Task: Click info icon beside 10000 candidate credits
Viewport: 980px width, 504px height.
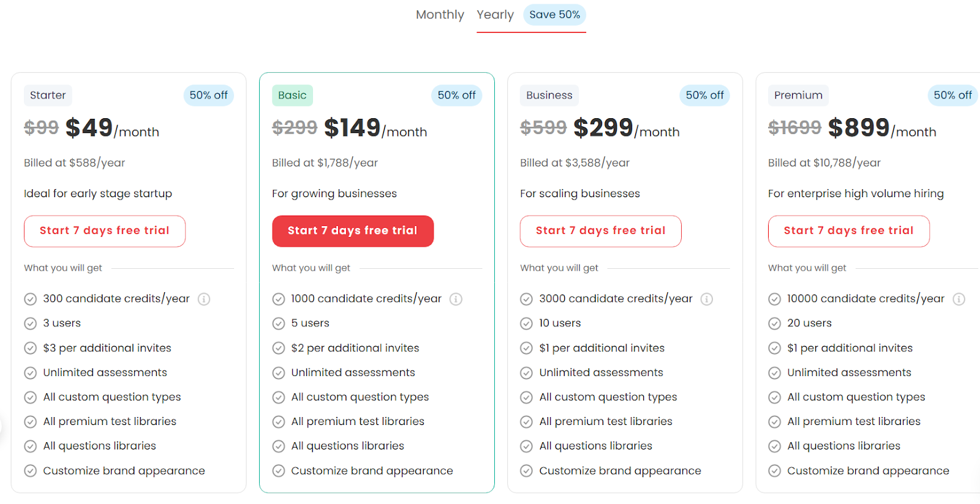Action: pos(959,299)
